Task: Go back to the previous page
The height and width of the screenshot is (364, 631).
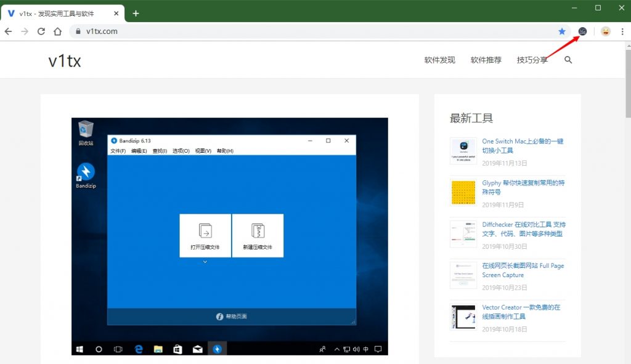Action: point(8,31)
